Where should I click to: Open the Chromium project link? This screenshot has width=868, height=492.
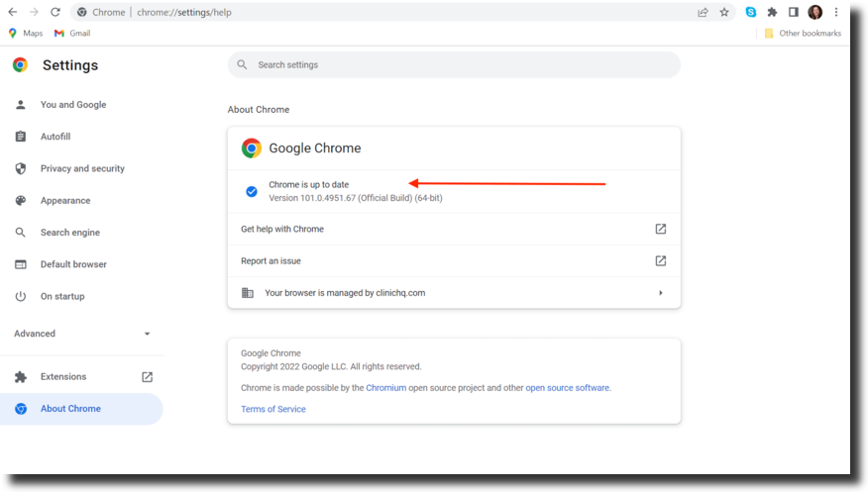click(x=385, y=388)
